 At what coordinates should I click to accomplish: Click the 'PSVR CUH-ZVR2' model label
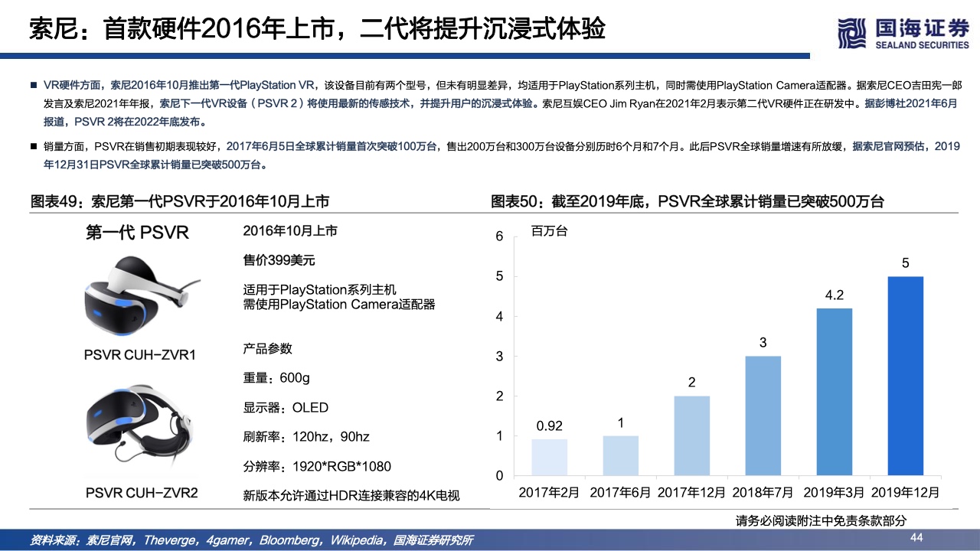point(140,491)
